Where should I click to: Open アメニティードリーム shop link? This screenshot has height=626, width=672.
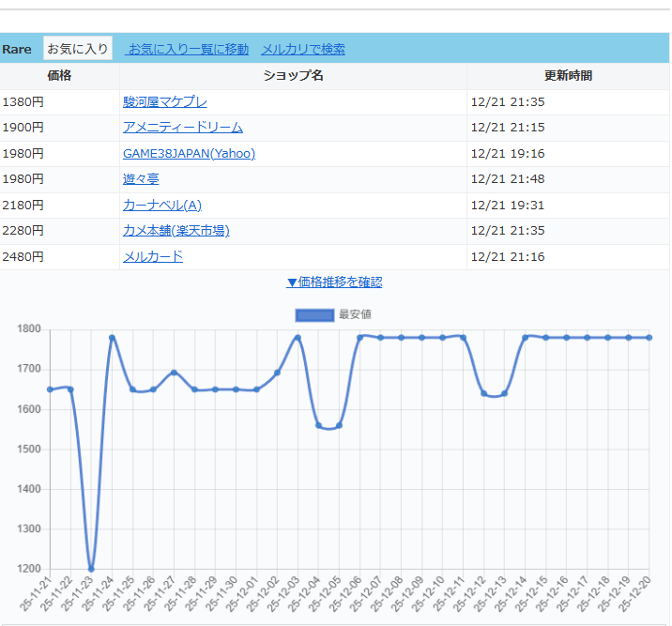(183, 127)
